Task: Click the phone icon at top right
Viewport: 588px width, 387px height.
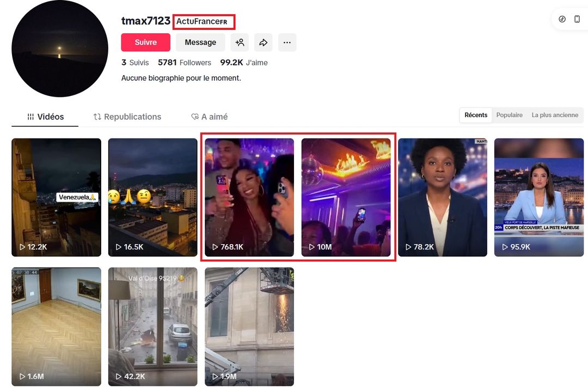Action: pyautogui.click(x=577, y=19)
